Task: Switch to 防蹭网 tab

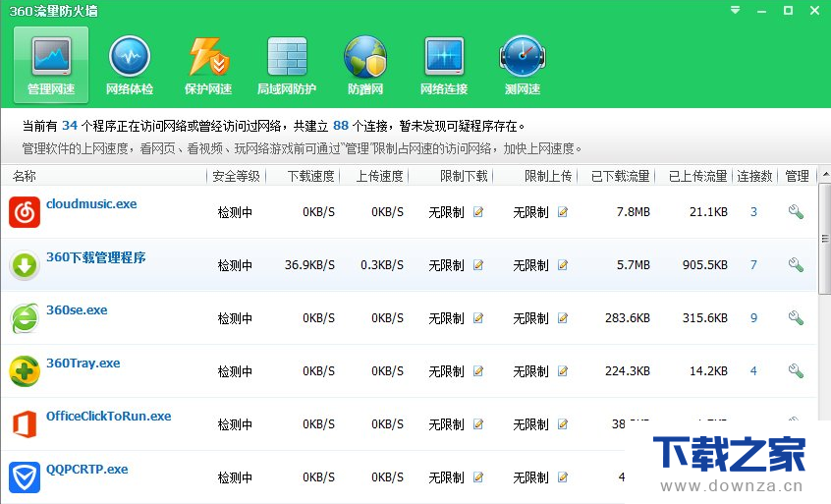Action: tap(365, 65)
